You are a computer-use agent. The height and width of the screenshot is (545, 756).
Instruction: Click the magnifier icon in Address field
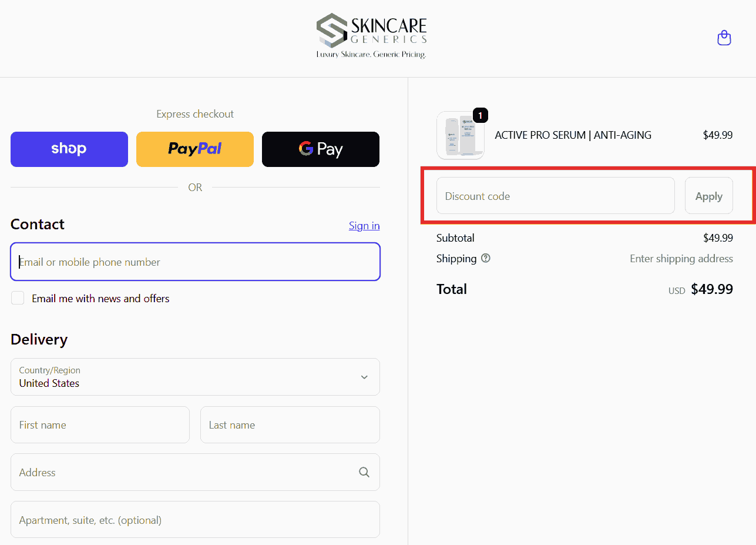point(364,472)
